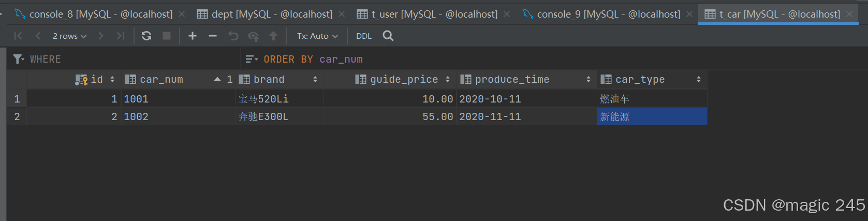Reload the table data with refresh icon

coord(146,36)
